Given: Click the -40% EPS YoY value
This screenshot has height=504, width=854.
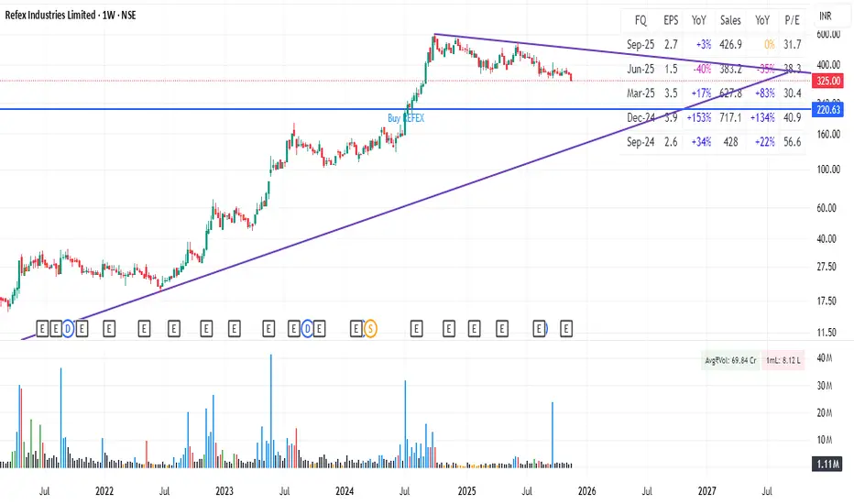Looking at the screenshot, I should pyautogui.click(x=702, y=70).
